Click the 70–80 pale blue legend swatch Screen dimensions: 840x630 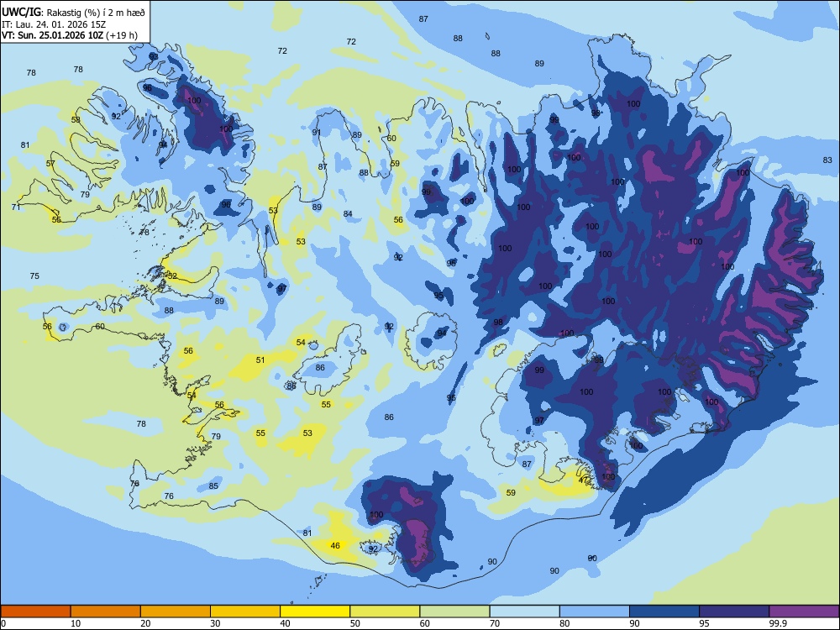pyautogui.click(x=524, y=612)
